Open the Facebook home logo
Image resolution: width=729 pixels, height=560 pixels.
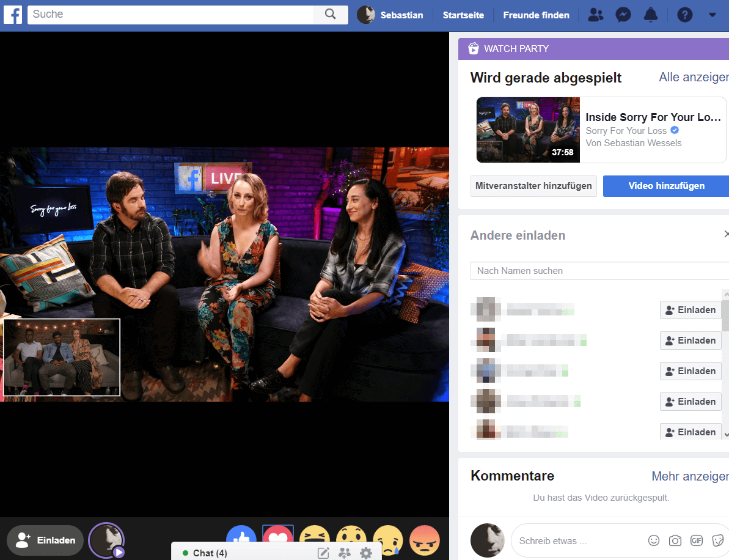(x=13, y=15)
